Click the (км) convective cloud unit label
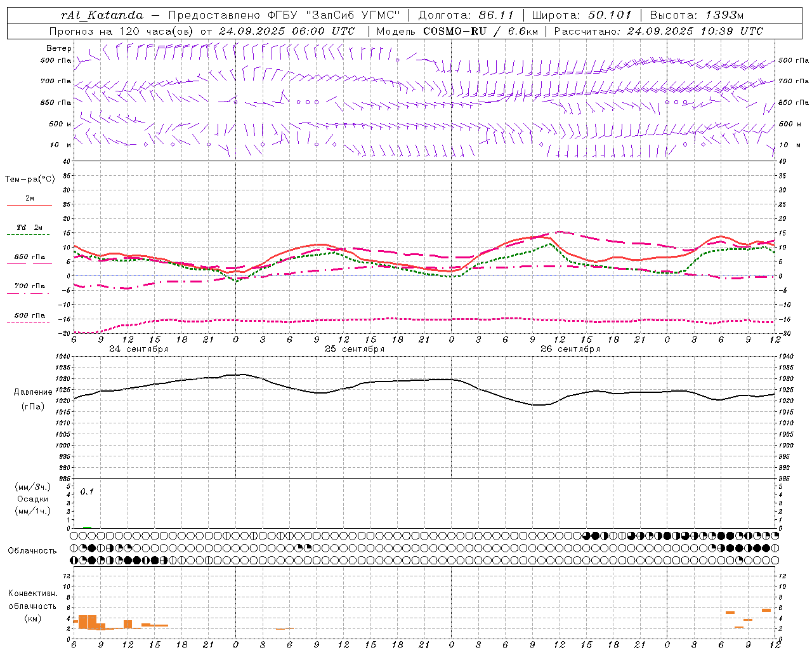812x650 pixels. 32,618
